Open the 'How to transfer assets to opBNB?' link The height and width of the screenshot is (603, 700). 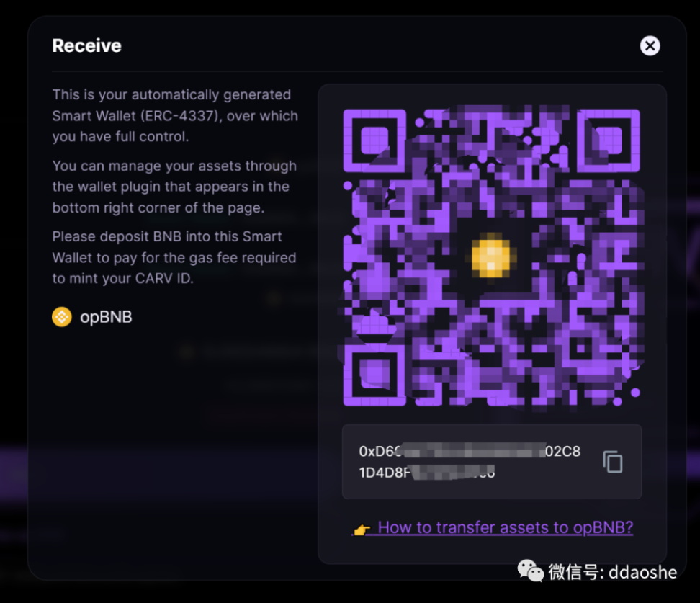[x=506, y=527]
